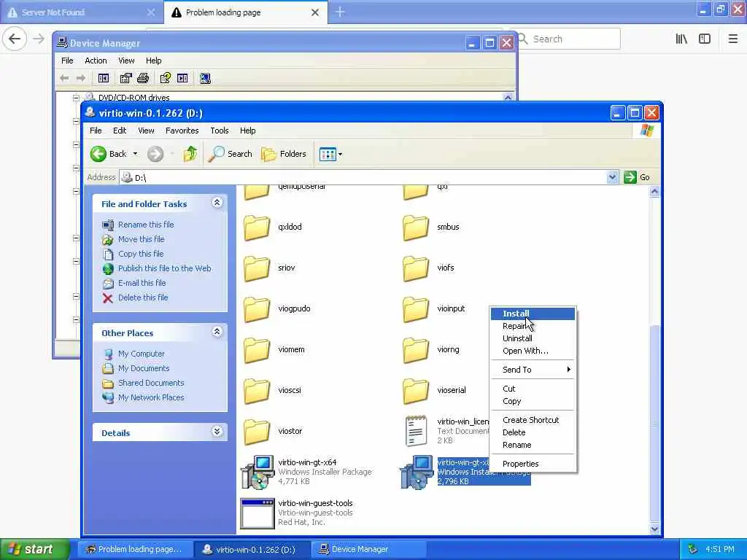Choose Repair from the context menu
The image size is (747, 560).
click(x=533, y=326)
